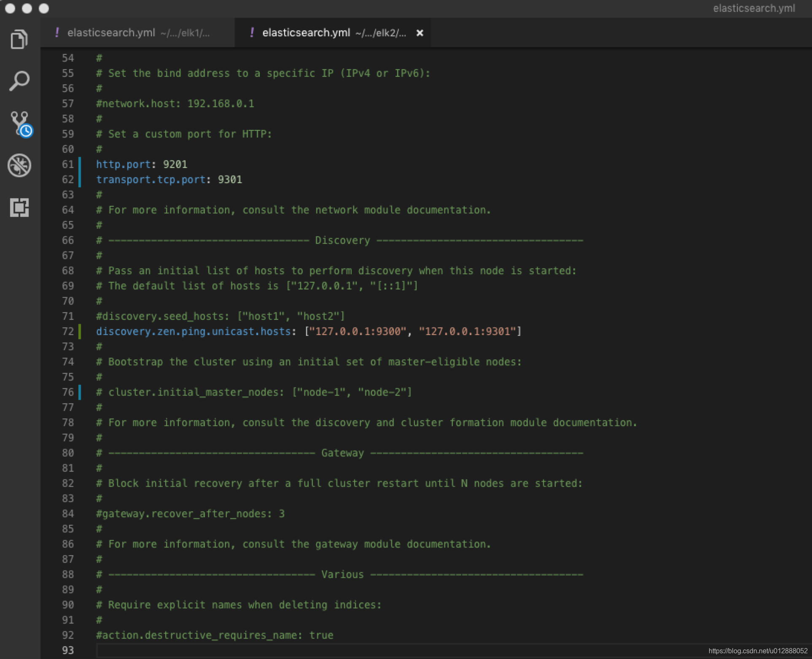
Task: Click the elasticsearch.yml window title
Action: click(754, 8)
